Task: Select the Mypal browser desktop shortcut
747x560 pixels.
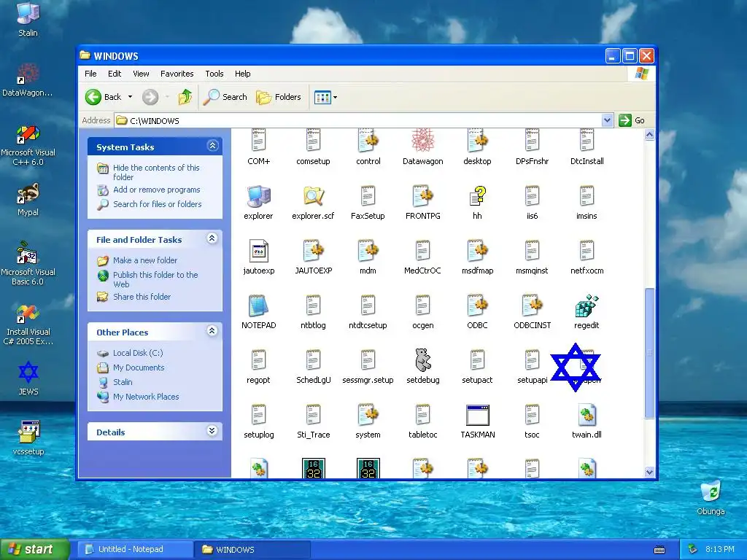Action: tap(28, 199)
